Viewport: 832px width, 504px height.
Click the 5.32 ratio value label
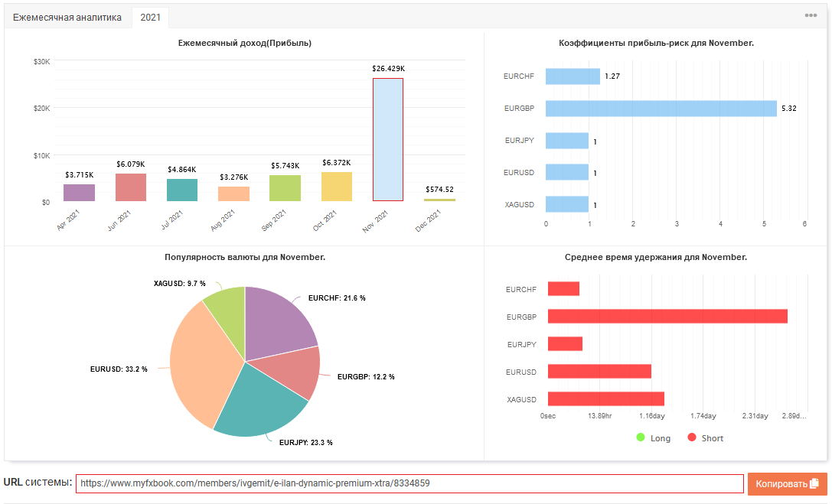point(789,108)
